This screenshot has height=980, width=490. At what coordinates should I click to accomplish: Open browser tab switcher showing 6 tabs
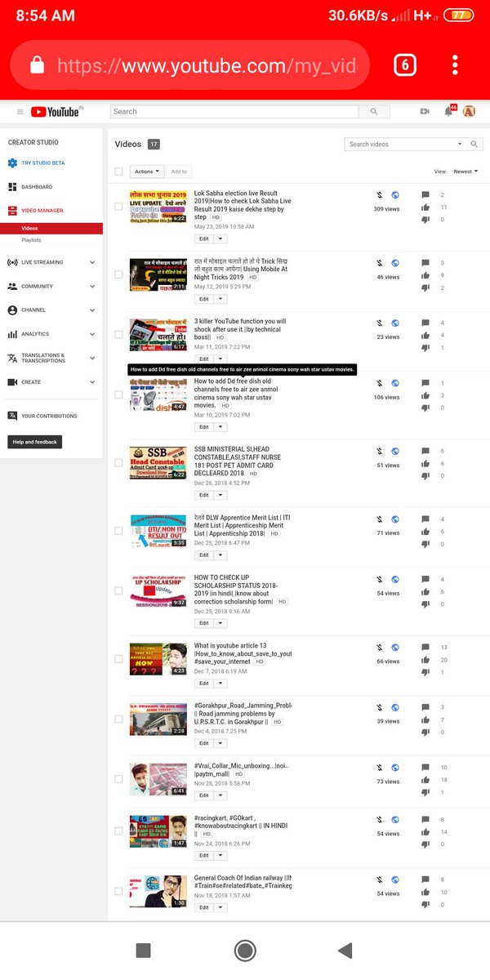coord(405,65)
